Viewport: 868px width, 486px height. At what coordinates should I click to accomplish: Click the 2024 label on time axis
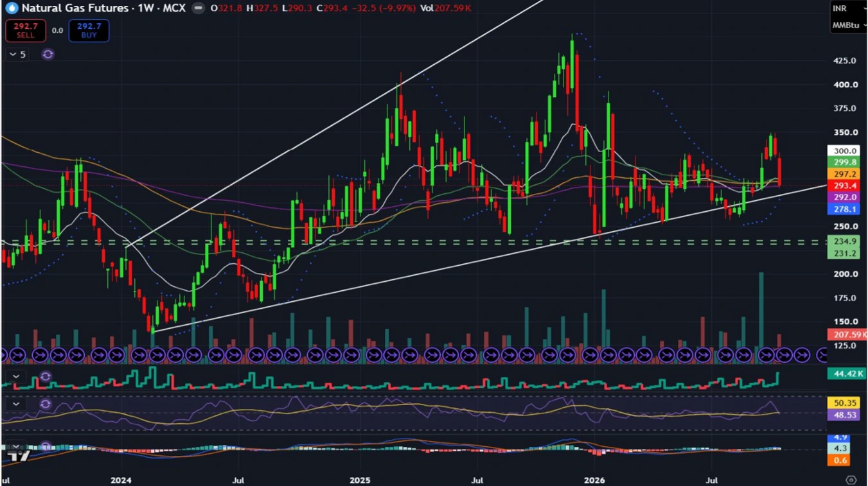pos(121,480)
